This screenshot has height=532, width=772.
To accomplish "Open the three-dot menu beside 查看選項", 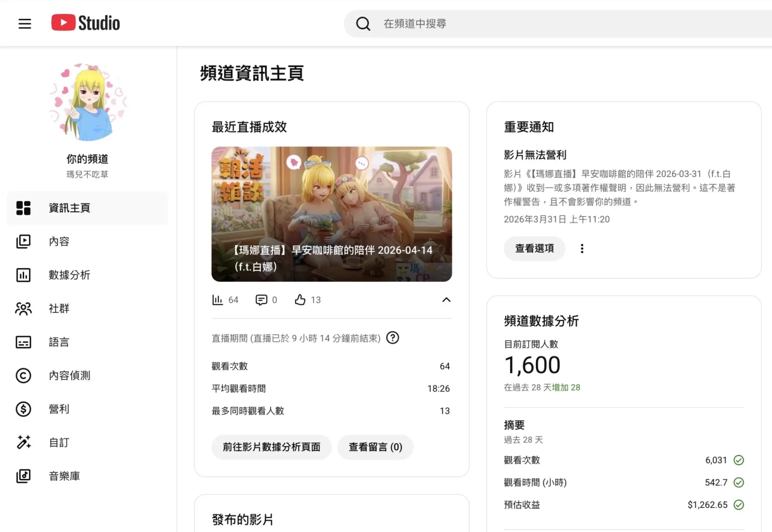I will pos(582,248).
